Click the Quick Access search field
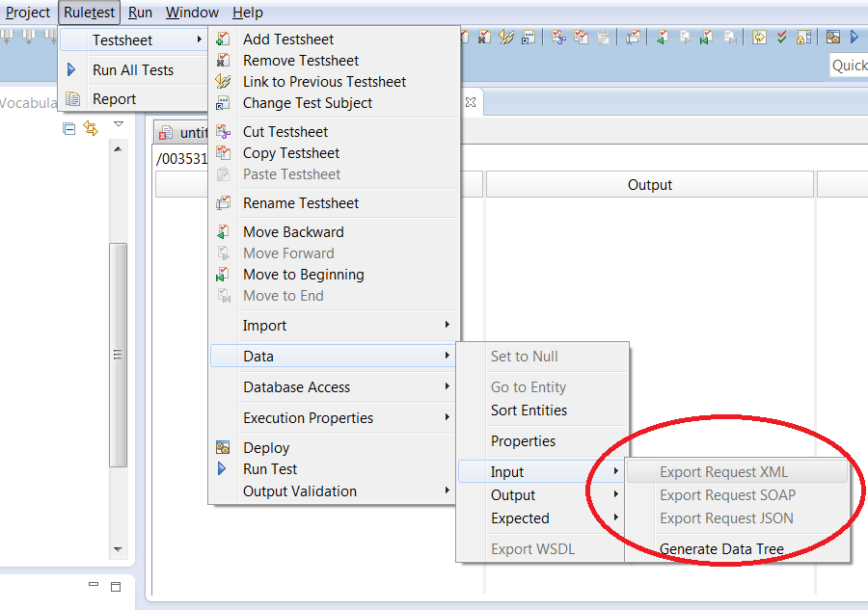Viewport: 868px width, 610px height. point(849,66)
